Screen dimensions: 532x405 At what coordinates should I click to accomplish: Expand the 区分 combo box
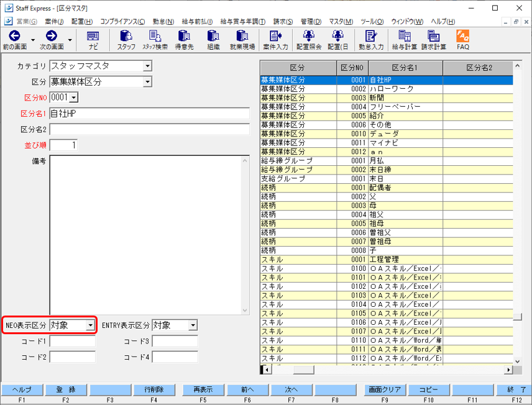pyautogui.click(x=147, y=82)
